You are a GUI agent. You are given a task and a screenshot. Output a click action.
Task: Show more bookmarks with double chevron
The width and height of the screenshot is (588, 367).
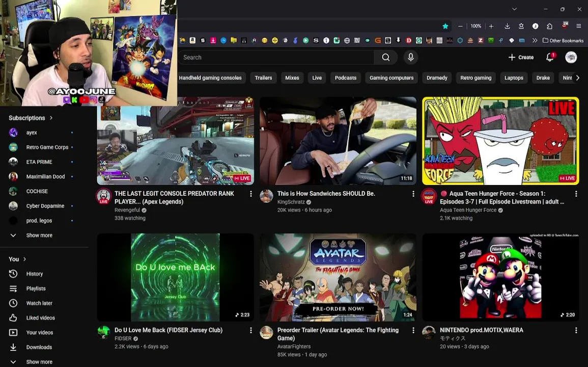[x=535, y=40]
